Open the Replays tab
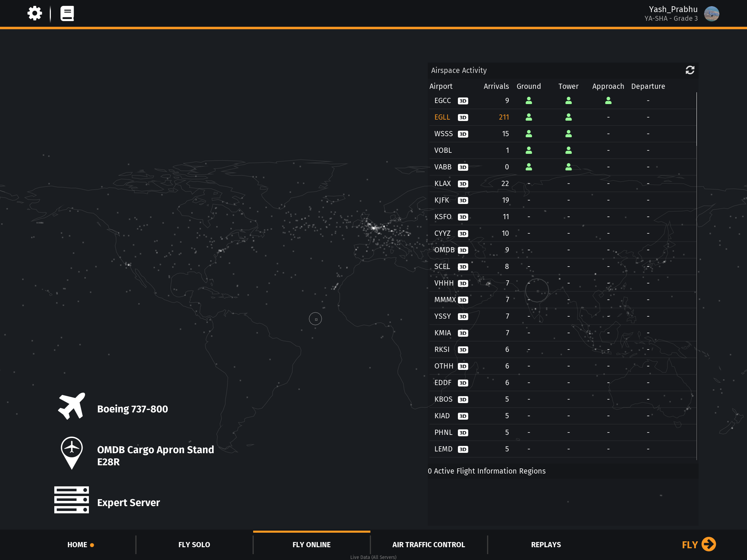Screen dimensions: 747x560 click(546, 545)
